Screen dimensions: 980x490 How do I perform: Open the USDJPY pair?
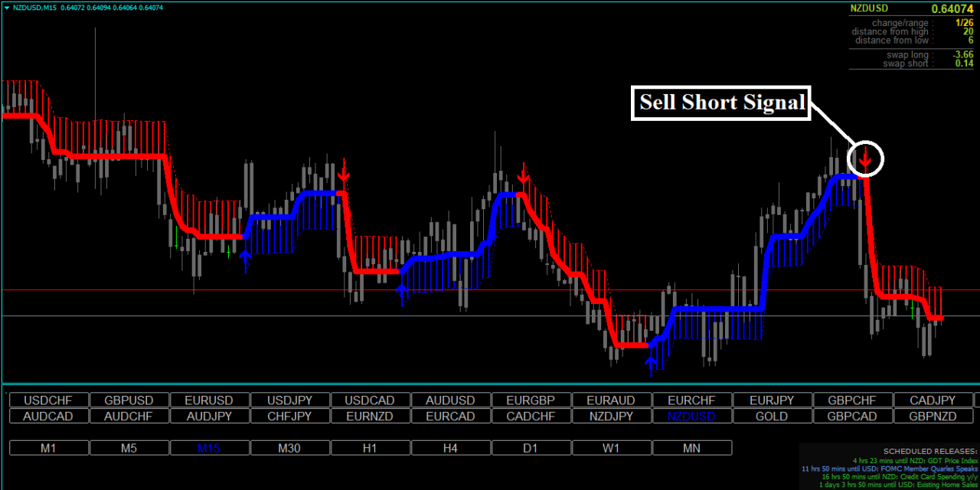pos(290,400)
